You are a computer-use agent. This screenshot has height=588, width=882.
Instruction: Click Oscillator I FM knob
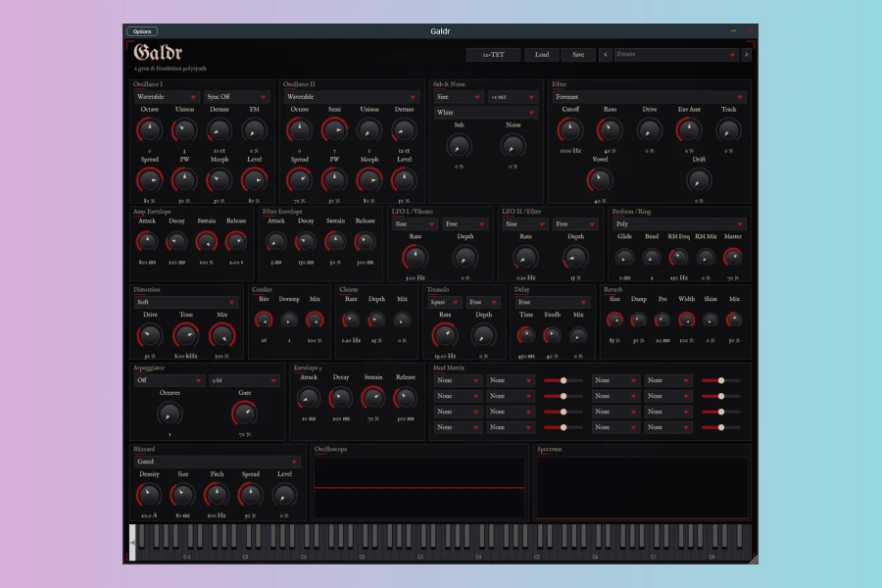coord(254,130)
